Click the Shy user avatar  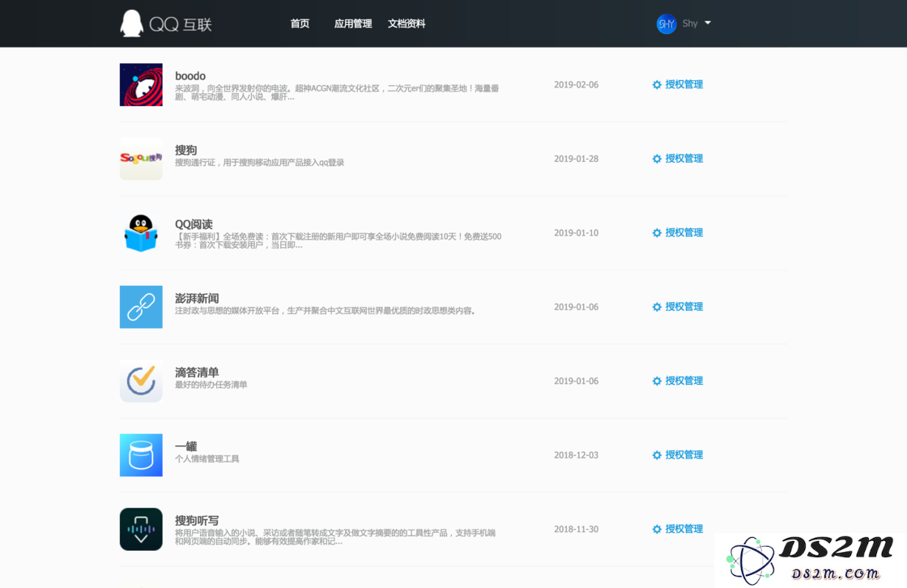tap(666, 23)
